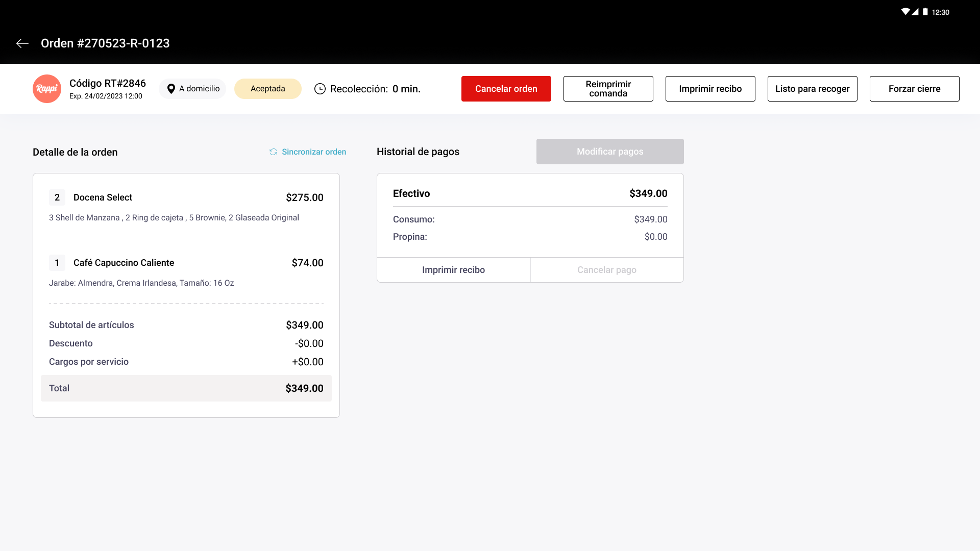Check the cellular signal icon
Image resolution: width=980 pixels, height=551 pixels.
915,12
